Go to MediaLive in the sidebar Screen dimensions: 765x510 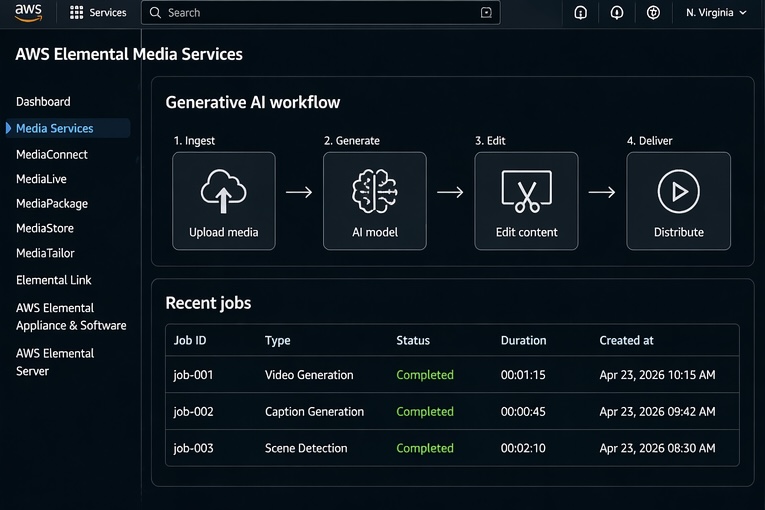(41, 179)
